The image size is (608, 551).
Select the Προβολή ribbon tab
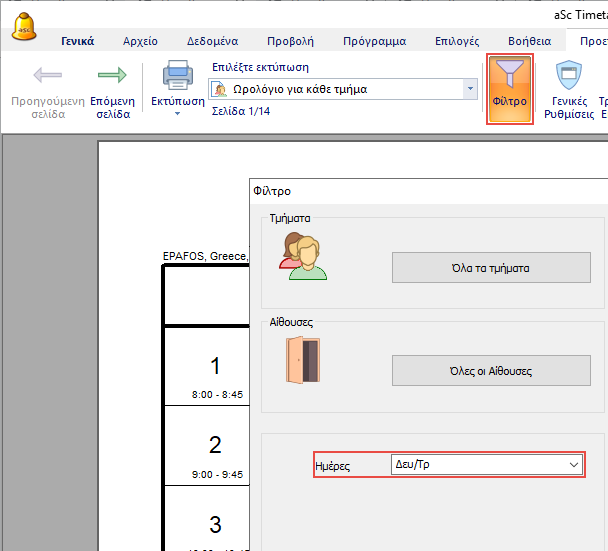pyautogui.click(x=290, y=41)
